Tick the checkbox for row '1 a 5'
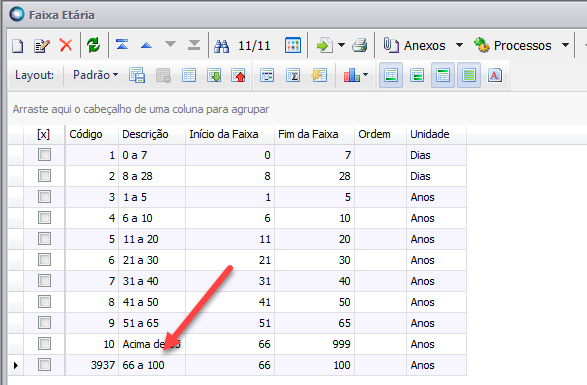The width and height of the screenshot is (587, 385). pos(45,197)
